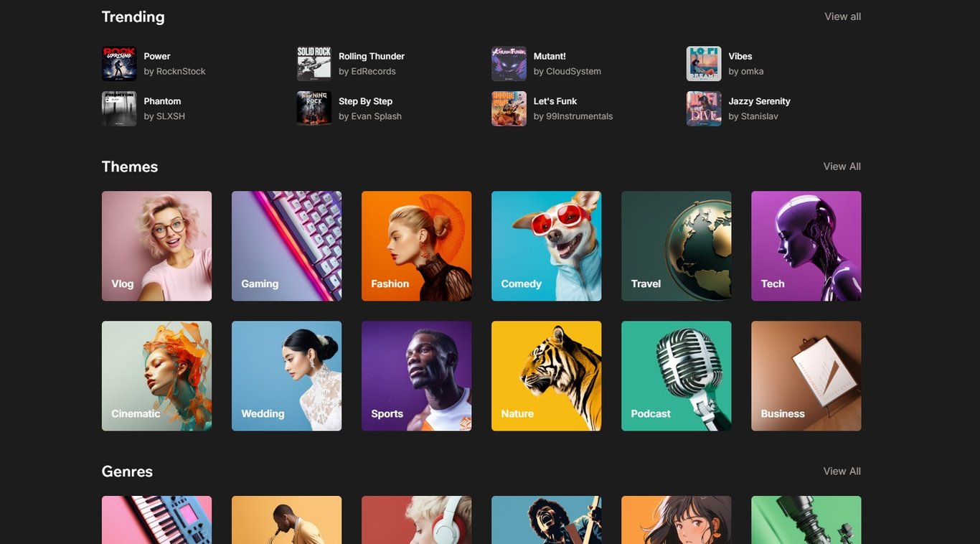Screen dimensions: 980x544
Task: Select the Sports theme card
Action: 416,376
